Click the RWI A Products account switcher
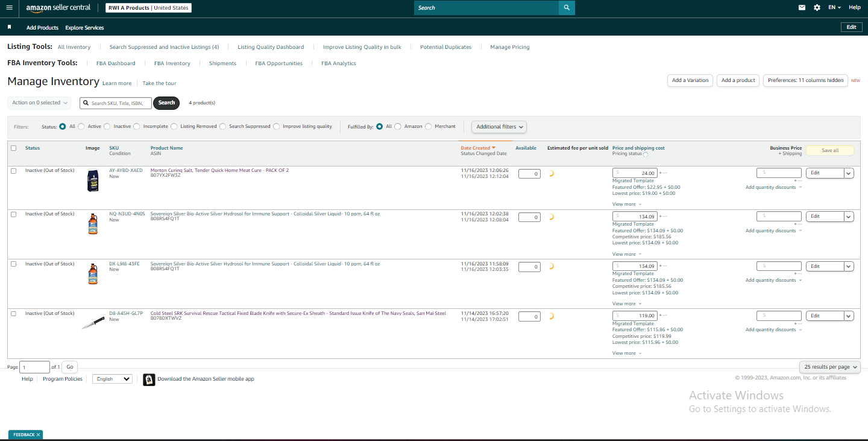The height and width of the screenshot is (441, 868). coord(148,8)
